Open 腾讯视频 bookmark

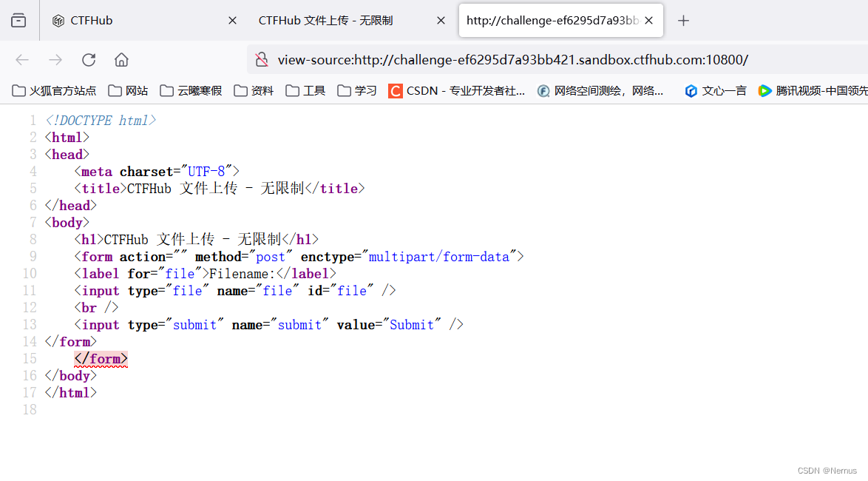[813, 91]
